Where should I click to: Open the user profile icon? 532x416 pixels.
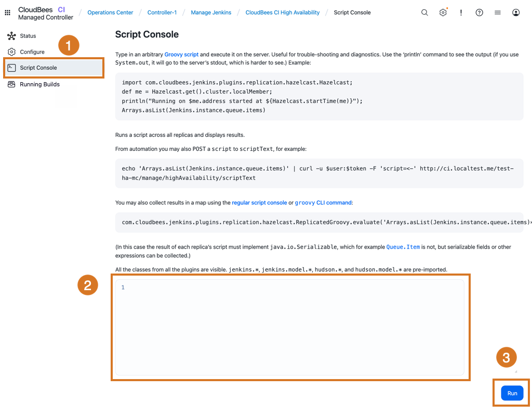pos(515,13)
